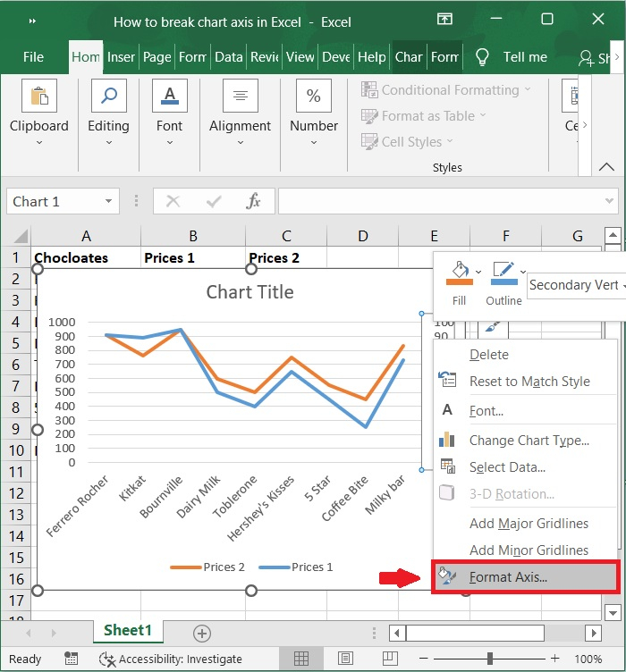Screen dimensions: 626x672
Task: Click the Accessibility Investigate status icon
Action: 107,659
